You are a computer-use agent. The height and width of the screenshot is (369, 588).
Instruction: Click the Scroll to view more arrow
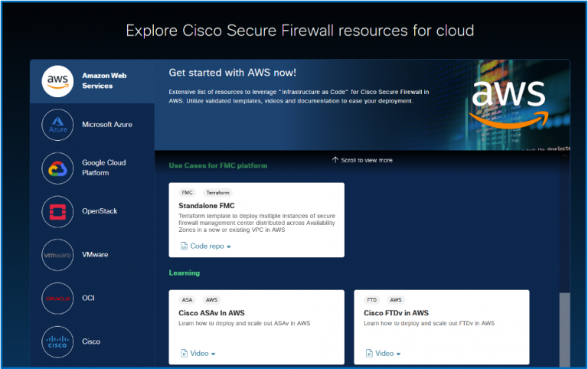335,160
